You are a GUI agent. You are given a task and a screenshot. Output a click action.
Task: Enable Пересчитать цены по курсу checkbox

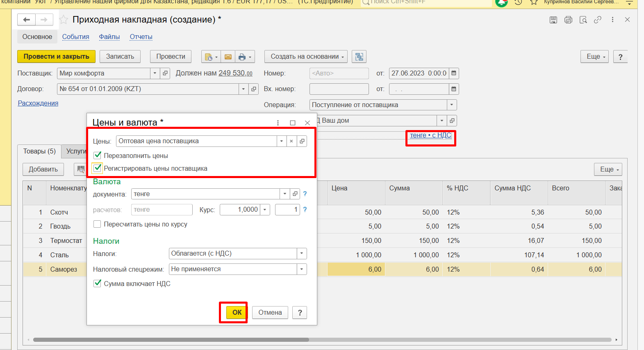[98, 224]
